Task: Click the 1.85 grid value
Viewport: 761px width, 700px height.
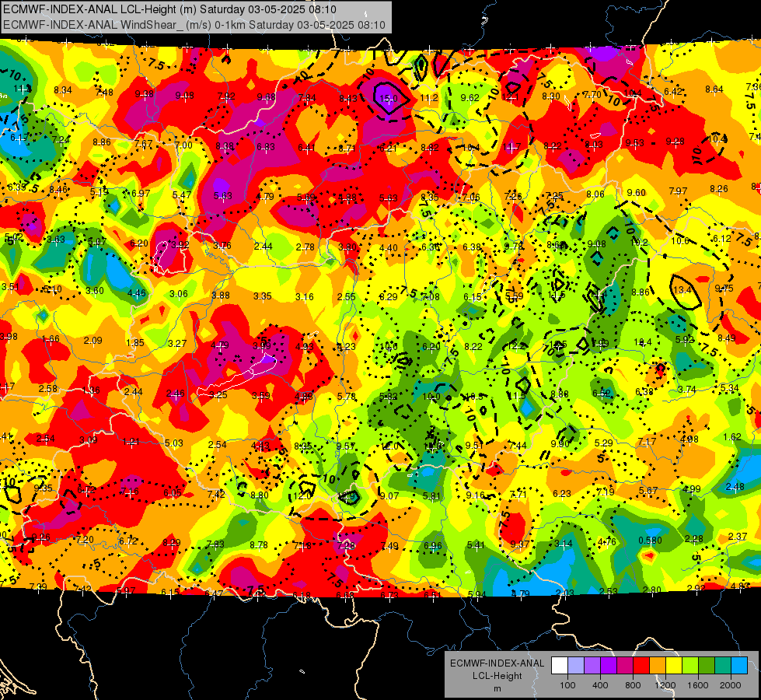Action: pos(135,342)
